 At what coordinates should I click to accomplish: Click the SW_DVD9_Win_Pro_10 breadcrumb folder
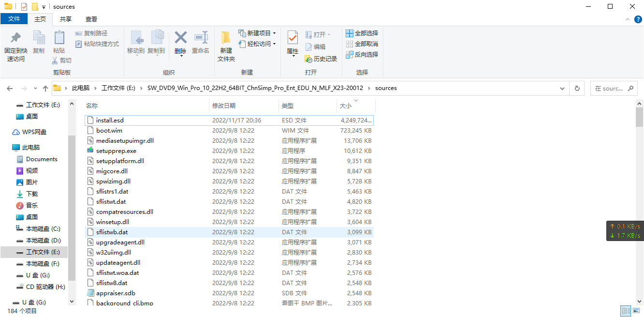point(255,88)
